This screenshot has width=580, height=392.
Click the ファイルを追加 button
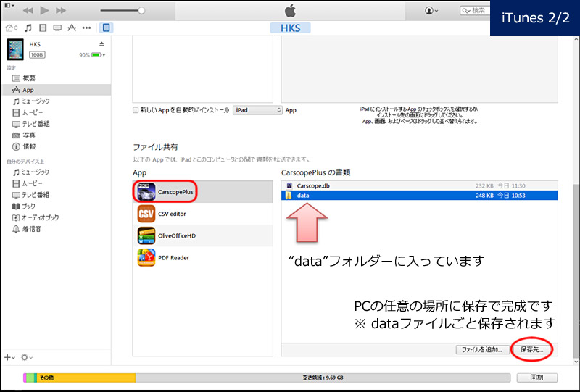pos(481,349)
